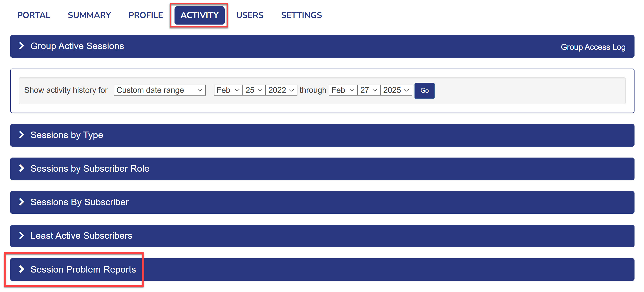Open the Custom date range dropdown
The width and height of the screenshot is (644, 292).
tap(159, 90)
